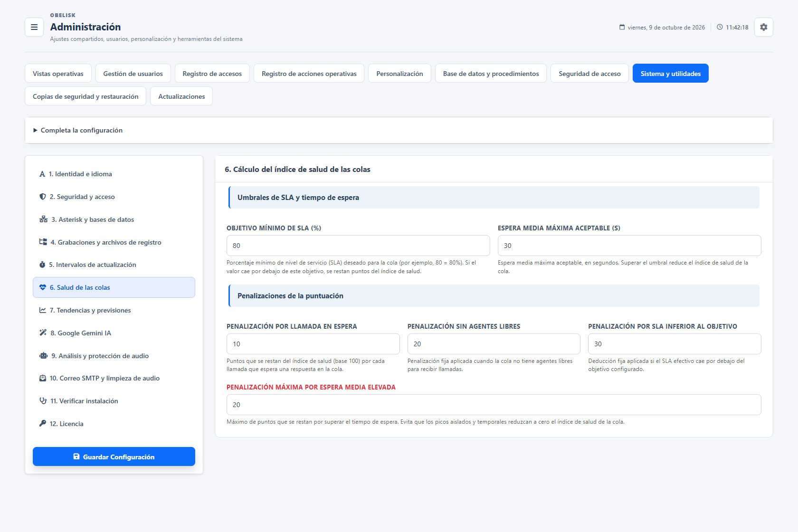Open Base de datos y procedimientos tab

pyautogui.click(x=491, y=74)
